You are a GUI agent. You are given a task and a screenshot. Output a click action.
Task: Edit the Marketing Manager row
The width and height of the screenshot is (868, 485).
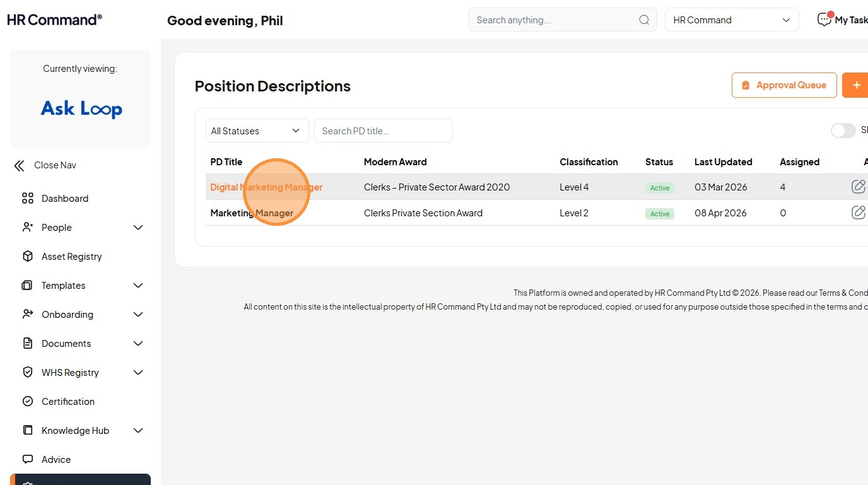tap(858, 213)
